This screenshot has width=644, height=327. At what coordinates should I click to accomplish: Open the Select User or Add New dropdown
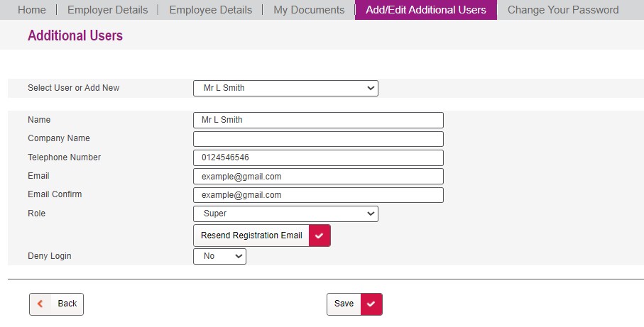point(285,88)
